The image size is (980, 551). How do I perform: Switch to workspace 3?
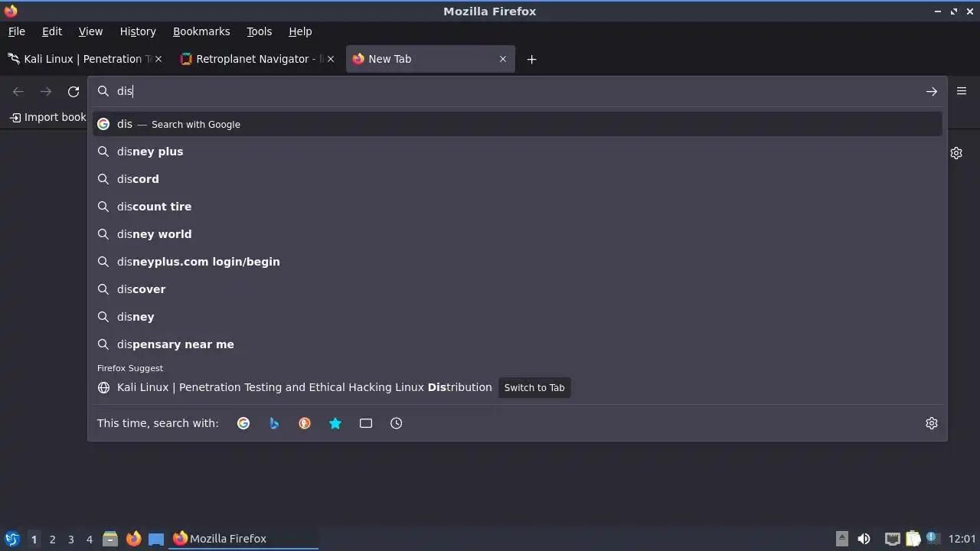(70, 539)
